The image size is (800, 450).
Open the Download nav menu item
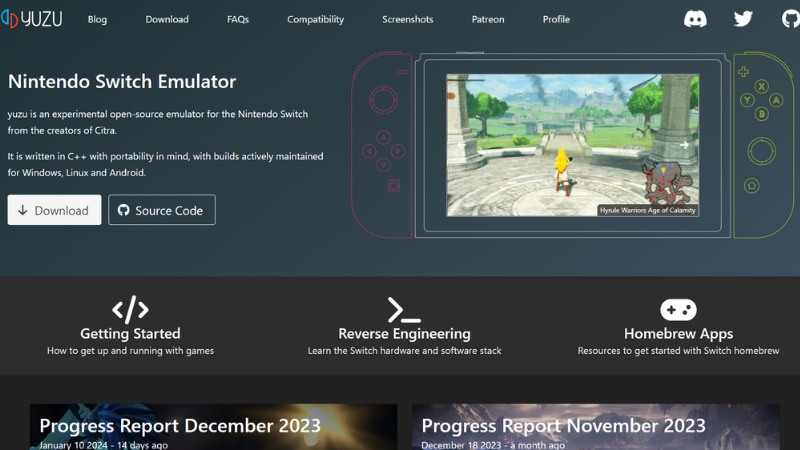click(167, 19)
